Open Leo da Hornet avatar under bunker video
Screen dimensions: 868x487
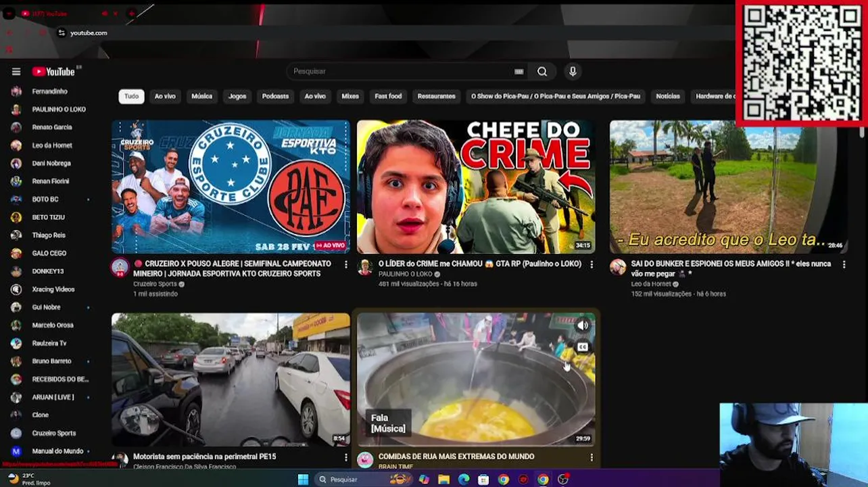click(618, 266)
